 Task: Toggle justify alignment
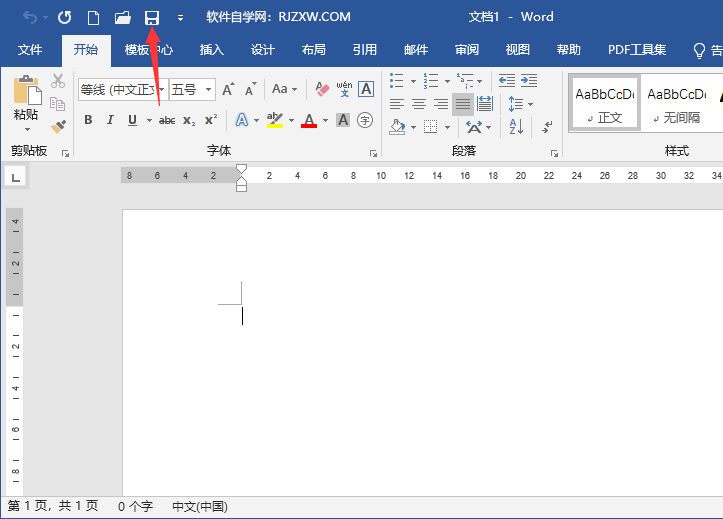tap(463, 104)
